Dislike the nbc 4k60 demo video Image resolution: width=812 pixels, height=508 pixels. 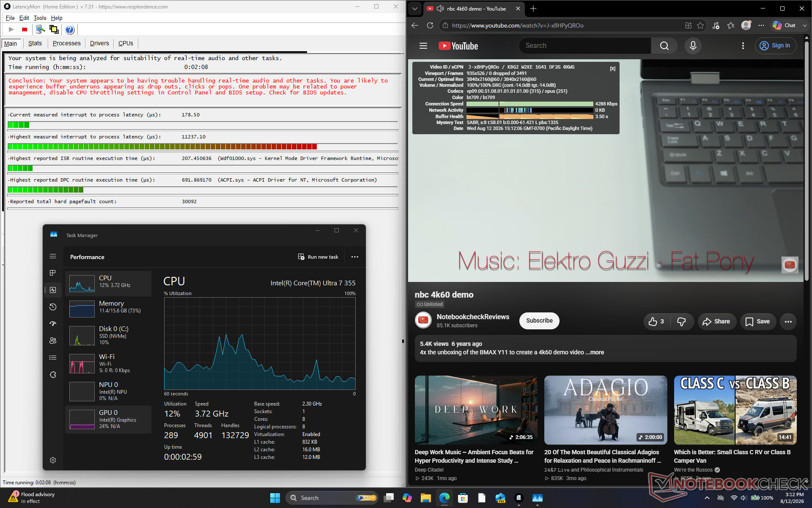coord(681,322)
